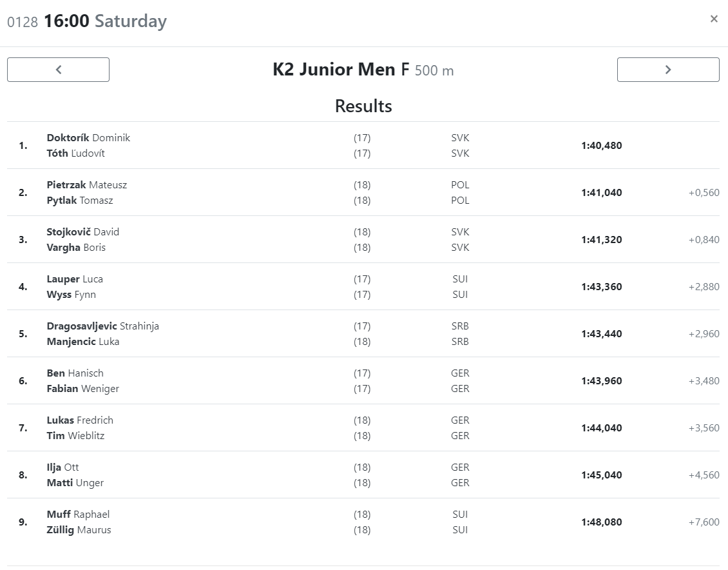The height and width of the screenshot is (570, 728).
Task: Click the 16:00 Saturday race time
Action: coord(105,21)
